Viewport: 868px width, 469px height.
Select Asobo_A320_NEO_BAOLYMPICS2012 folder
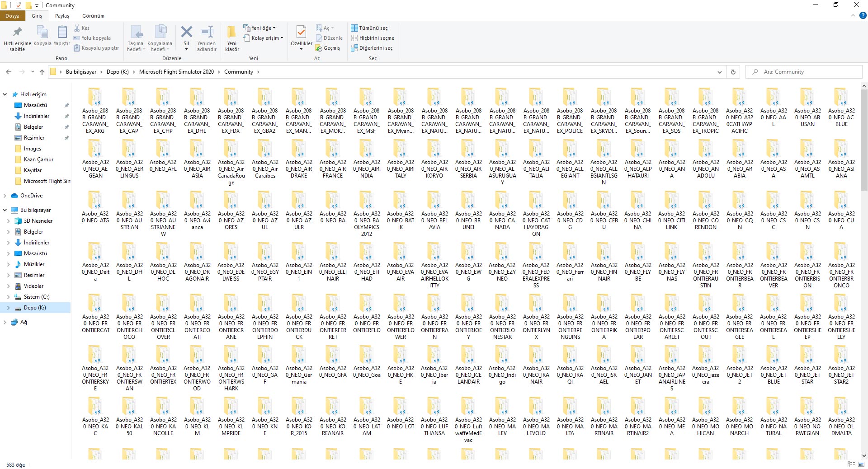tap(367, 214)
